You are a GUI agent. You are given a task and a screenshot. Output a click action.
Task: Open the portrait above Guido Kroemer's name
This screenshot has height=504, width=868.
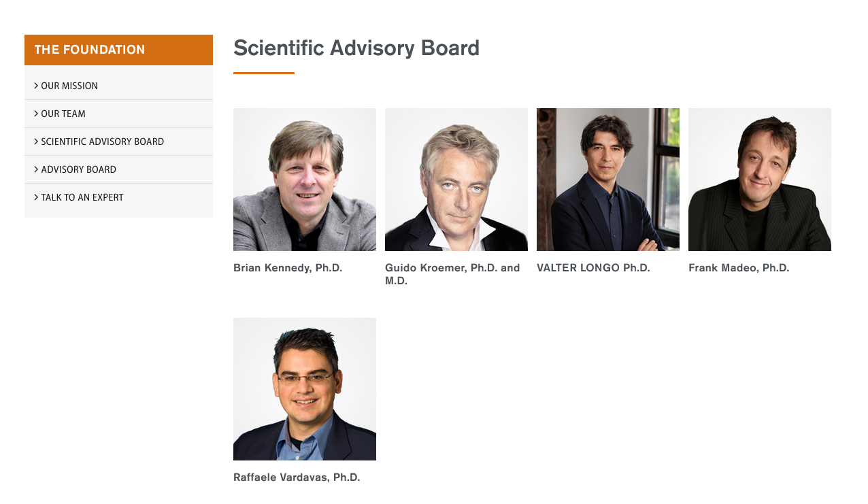456,180
